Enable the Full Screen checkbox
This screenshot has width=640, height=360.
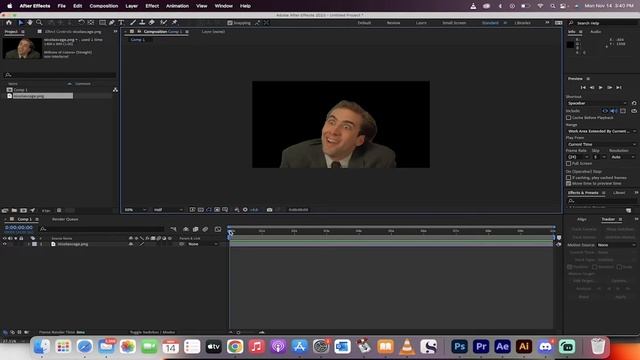tap(569, 163)
